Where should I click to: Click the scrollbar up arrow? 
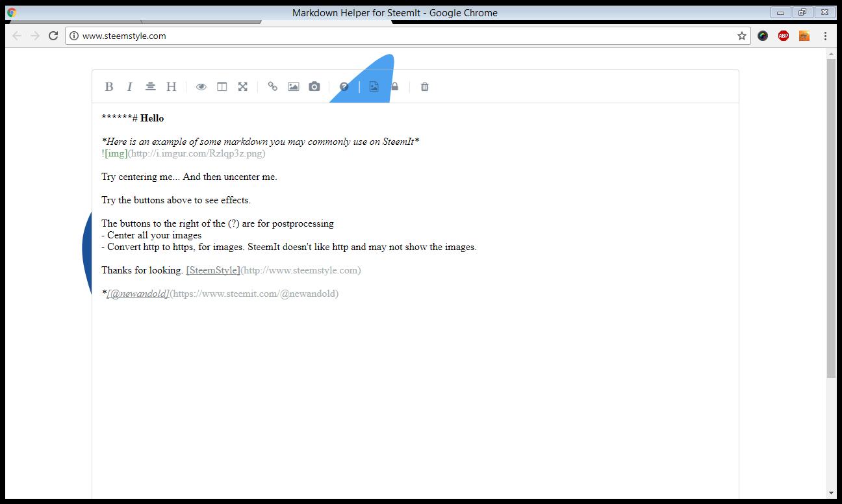click(831, 53)
